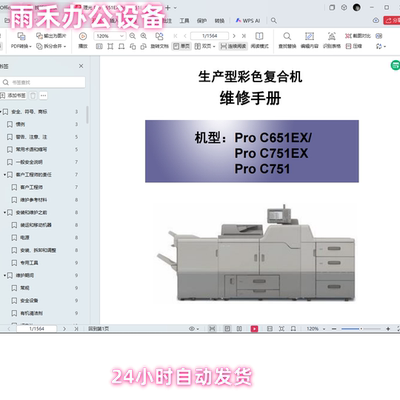Toggle Single Page view mode

tap(181, 46)
